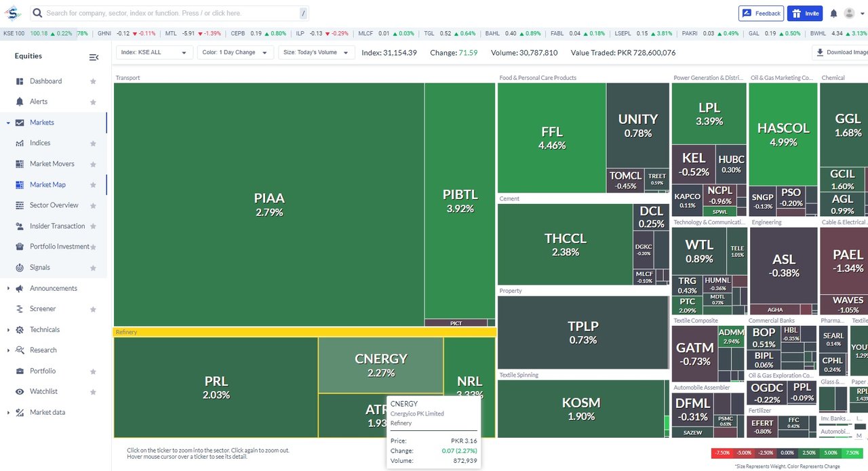This screenshot has height=471, width=868.
Task: Click the Research icon
Action: 20,350
